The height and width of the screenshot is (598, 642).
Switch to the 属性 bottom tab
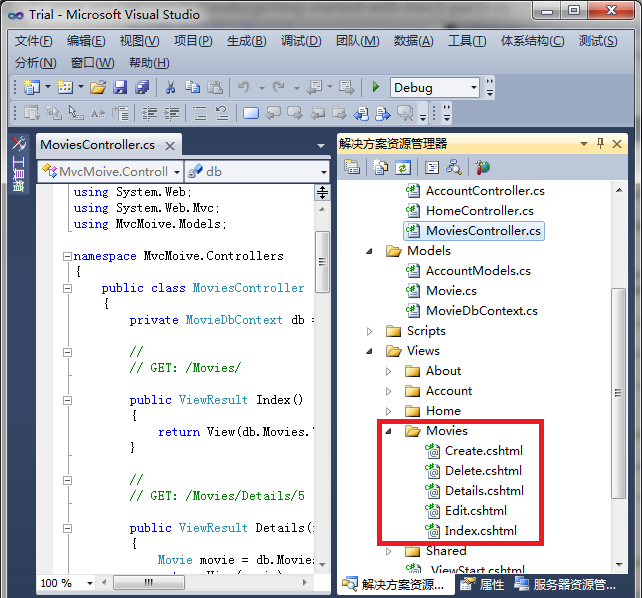tap(482, 584)
